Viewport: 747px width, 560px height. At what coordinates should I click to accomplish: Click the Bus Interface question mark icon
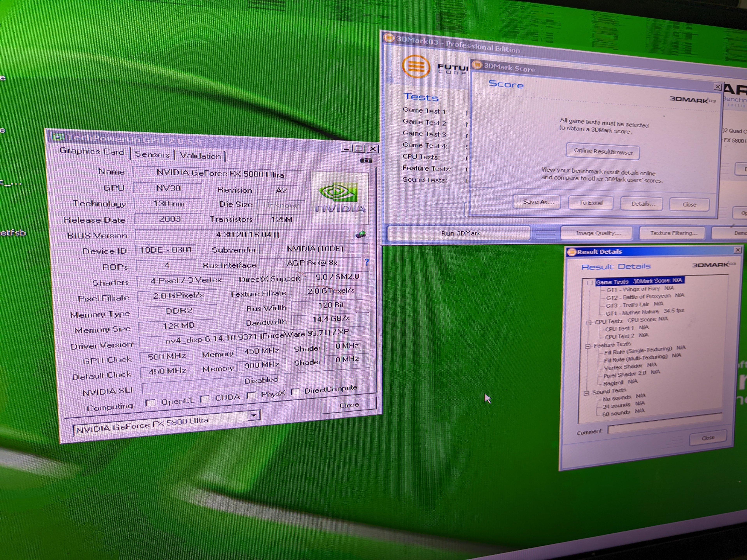[367, 262]
